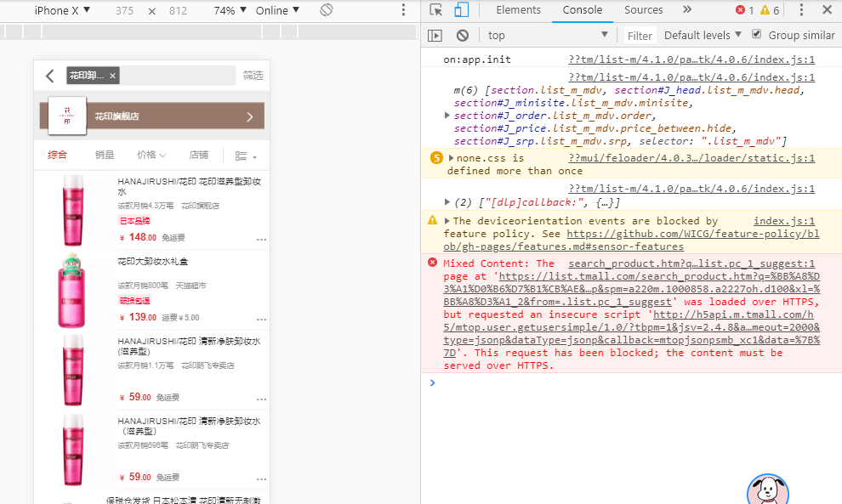The height and width of the screenshot is (504, 842).
Task: Open the flagship store banner arrow
Action: (x=250, y=116)
